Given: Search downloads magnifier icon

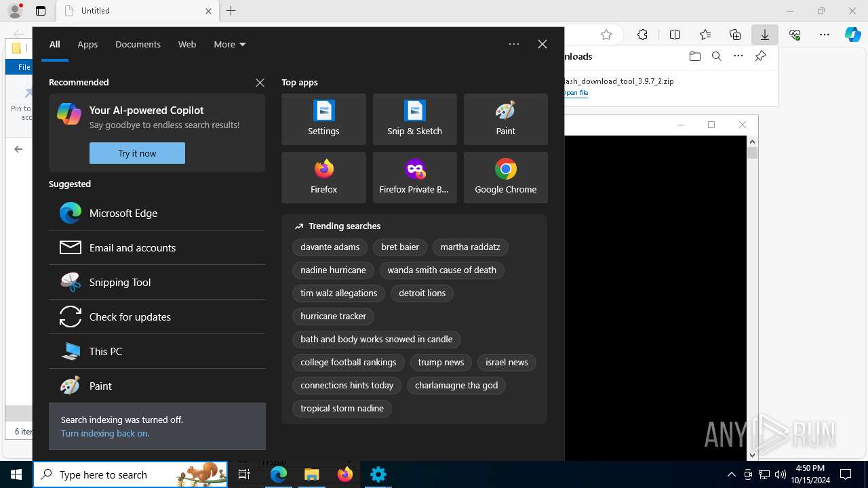Looking at the screenshot, I should (x=716, y=56).
